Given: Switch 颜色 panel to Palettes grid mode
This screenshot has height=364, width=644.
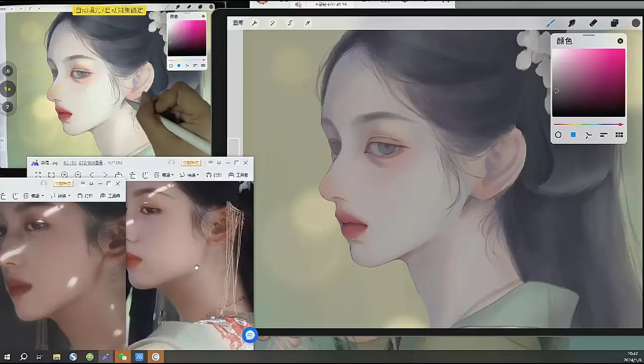Looking at the screenshot, I should tap(619, 135).
